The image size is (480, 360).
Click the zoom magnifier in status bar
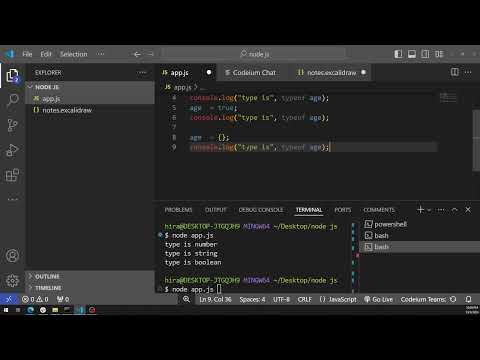(186, 299)
